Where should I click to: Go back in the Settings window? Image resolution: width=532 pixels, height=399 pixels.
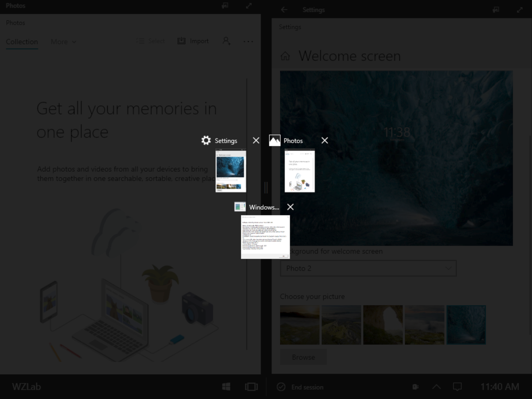coord(284,10)
